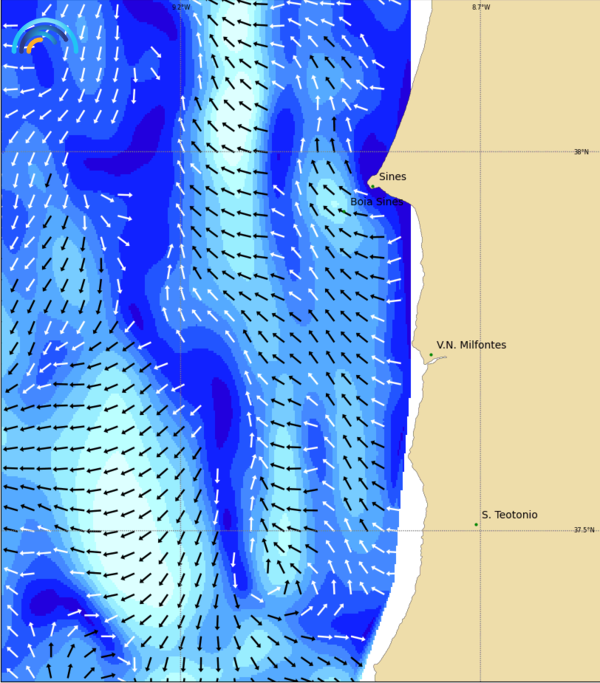Image resolution: width=600 pixels, height=683 pixels.
Task: Click the 9.2°W longitude label
Action: (x=180, y=7)
